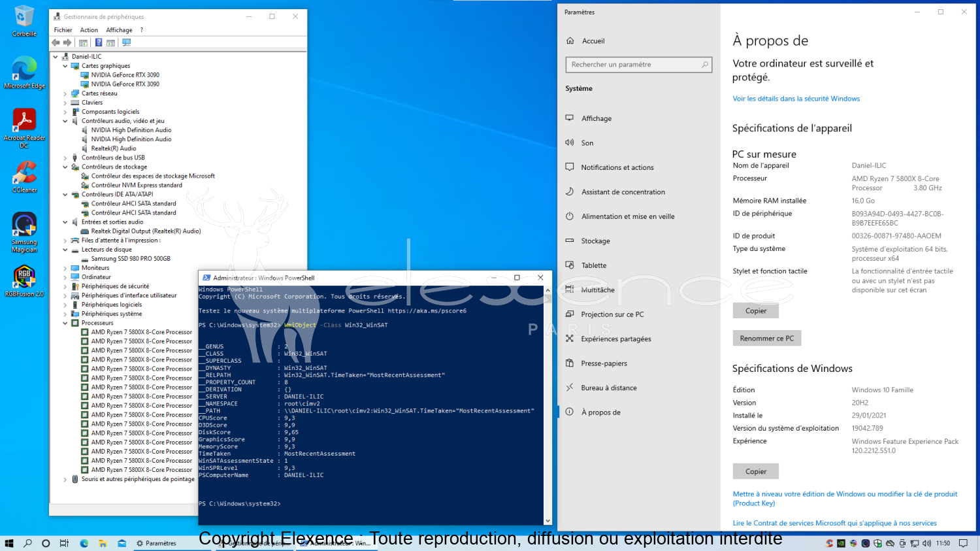Click the forward arrow in Device Manager toolbar

point(67,42)
